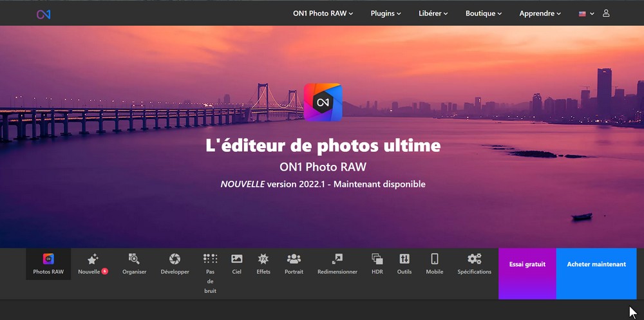This screenshot has height=320, width=644.
Task: Expand the Apprendre dropdown menu
Action: [540, 13]
